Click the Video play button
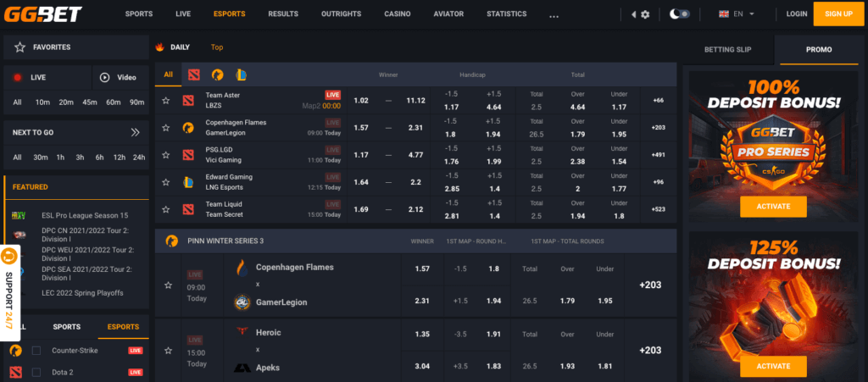 120,77
